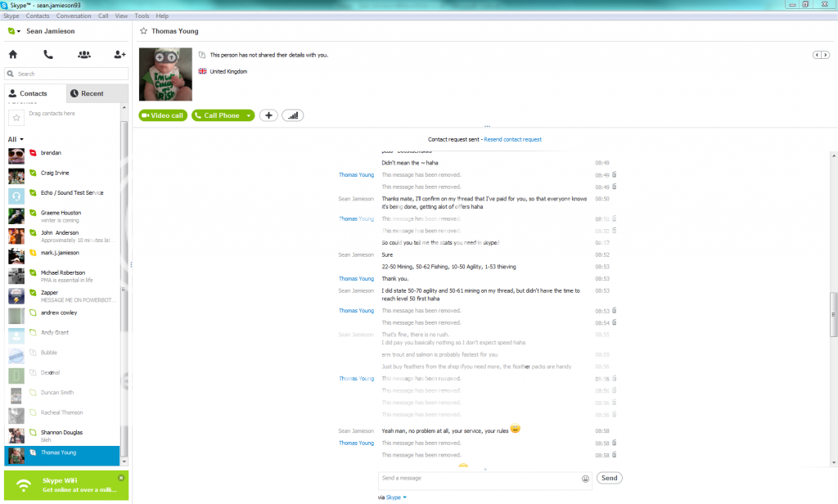Image resolution: width=838 pixels, height=504 pixels.
Task: Start a Video call with Thomas Young
Action: (x=163, y=115)
